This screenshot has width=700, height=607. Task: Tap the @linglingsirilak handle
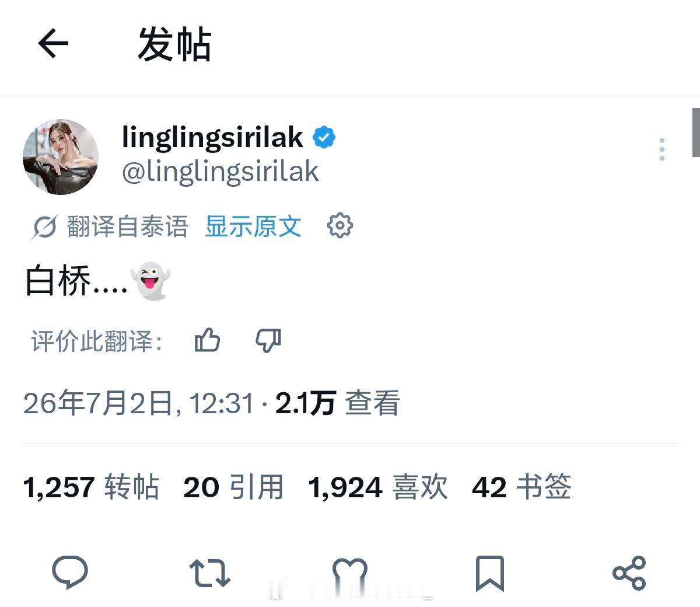[x=220, y=172]
